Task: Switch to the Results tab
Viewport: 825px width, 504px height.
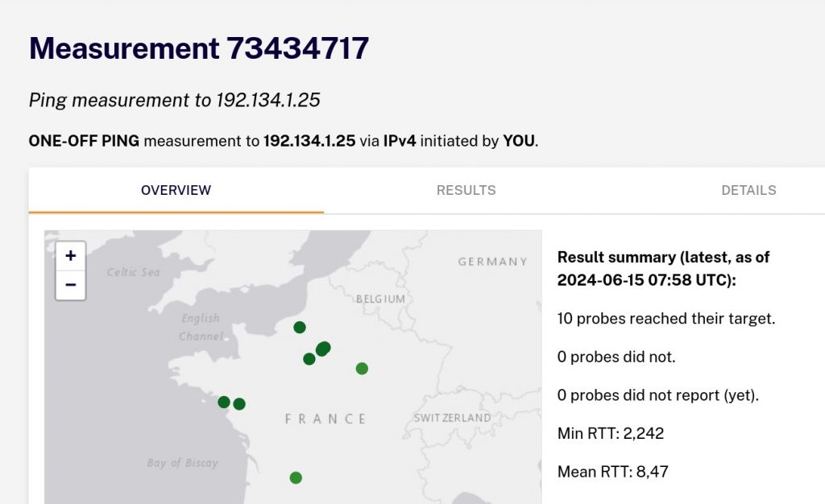Action: click(x=466, y=190)
